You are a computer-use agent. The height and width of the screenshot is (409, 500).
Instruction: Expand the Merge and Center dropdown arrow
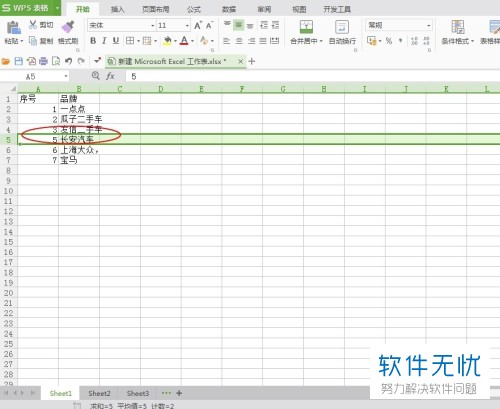[x=321, y=41]
